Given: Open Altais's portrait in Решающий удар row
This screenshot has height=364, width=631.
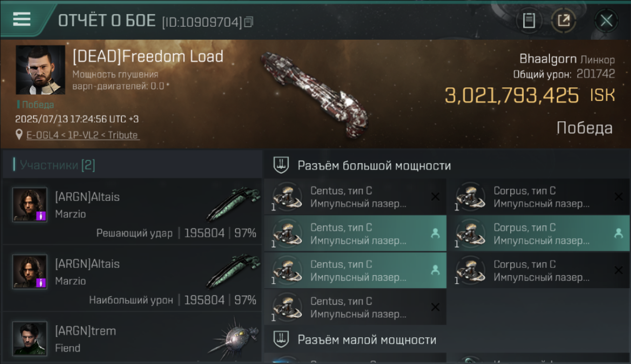Looking at the screenshot, I should point(30,205).
